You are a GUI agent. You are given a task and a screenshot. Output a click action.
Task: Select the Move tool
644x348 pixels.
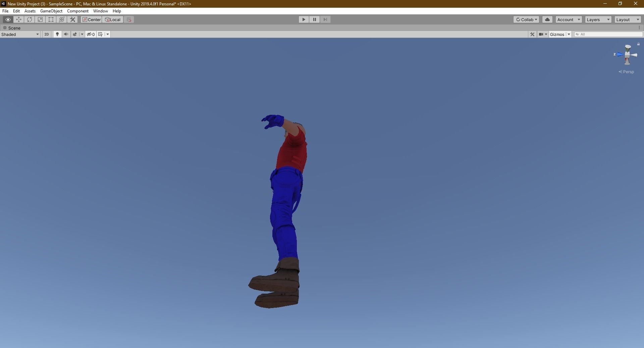(x=19, y=19)
